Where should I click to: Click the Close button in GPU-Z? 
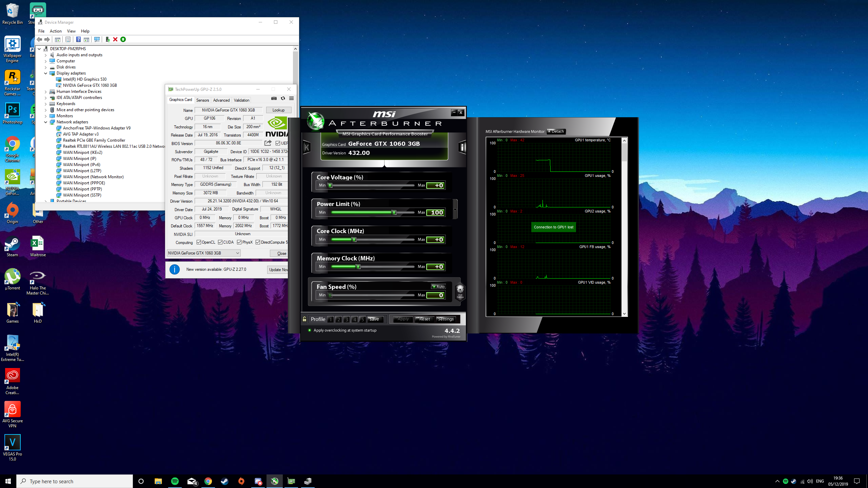pyautogui.click(x=279, y=253)
